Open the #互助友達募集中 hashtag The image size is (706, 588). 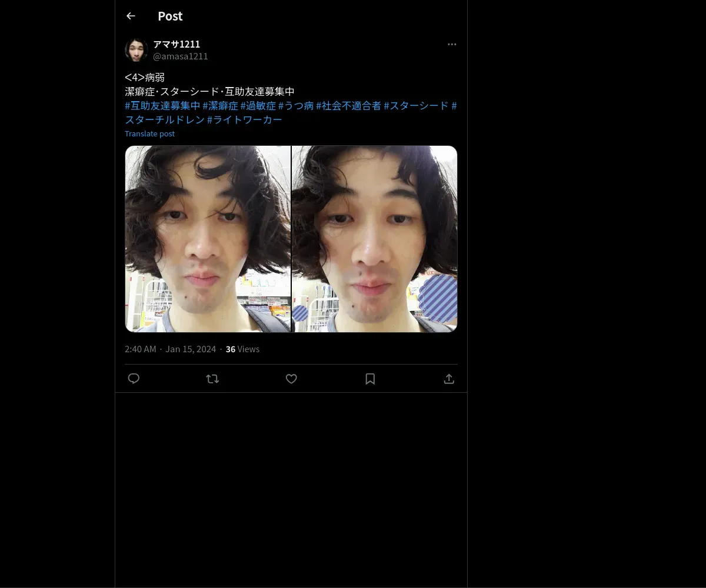click(162, 106)
